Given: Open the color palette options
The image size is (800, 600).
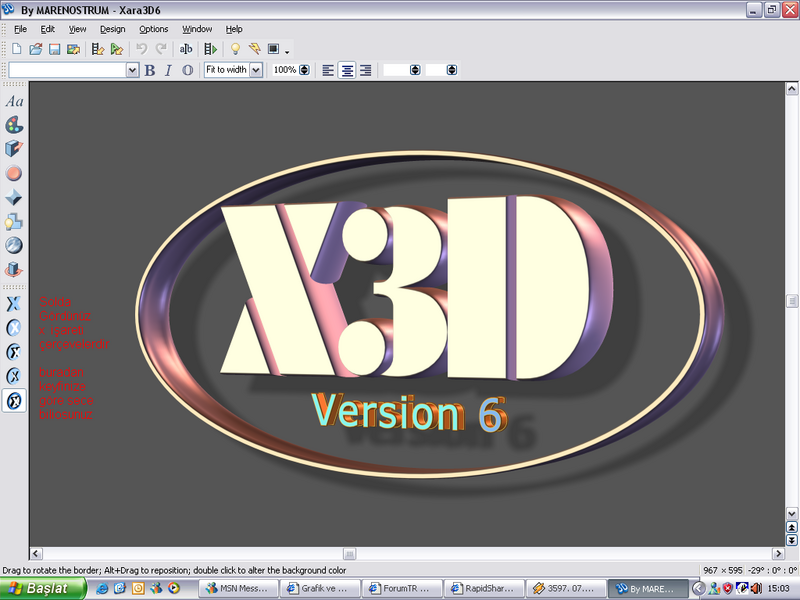Looking at the screenshot, I should click(14, 125).
